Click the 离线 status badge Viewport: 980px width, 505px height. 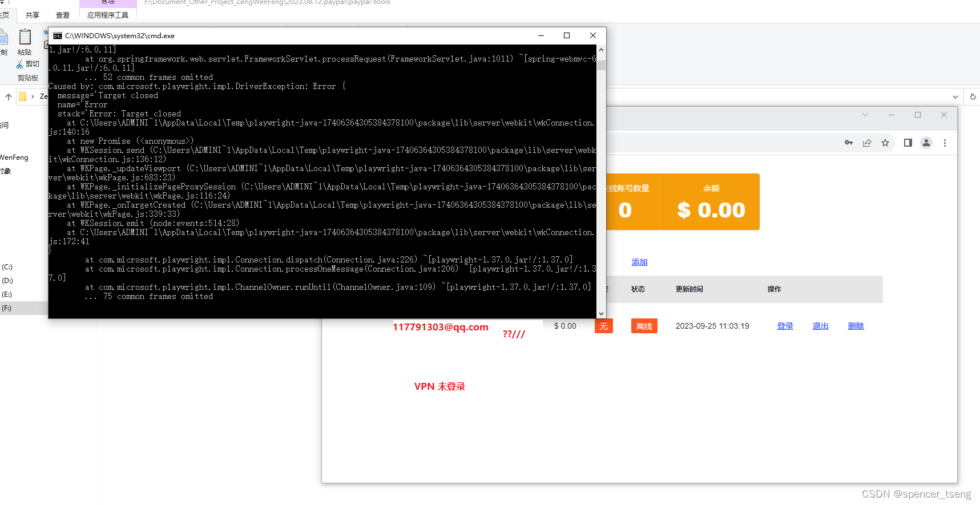(644, 326)
